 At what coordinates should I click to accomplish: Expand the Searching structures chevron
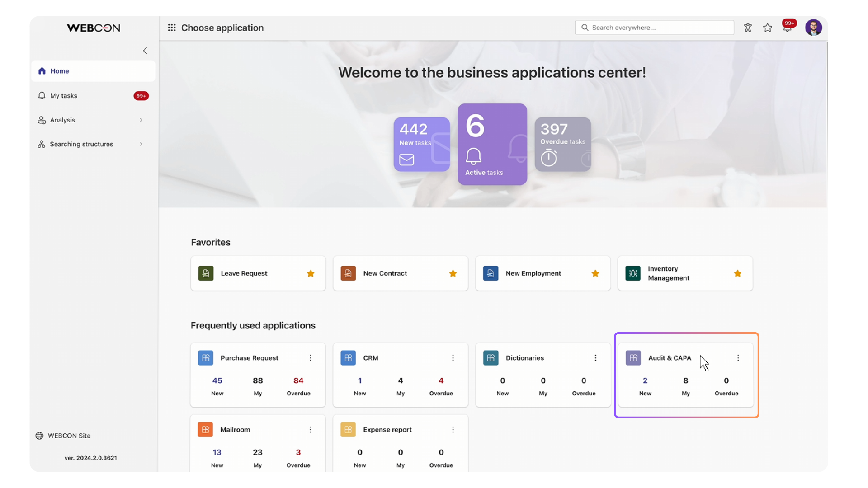point(141,144)
